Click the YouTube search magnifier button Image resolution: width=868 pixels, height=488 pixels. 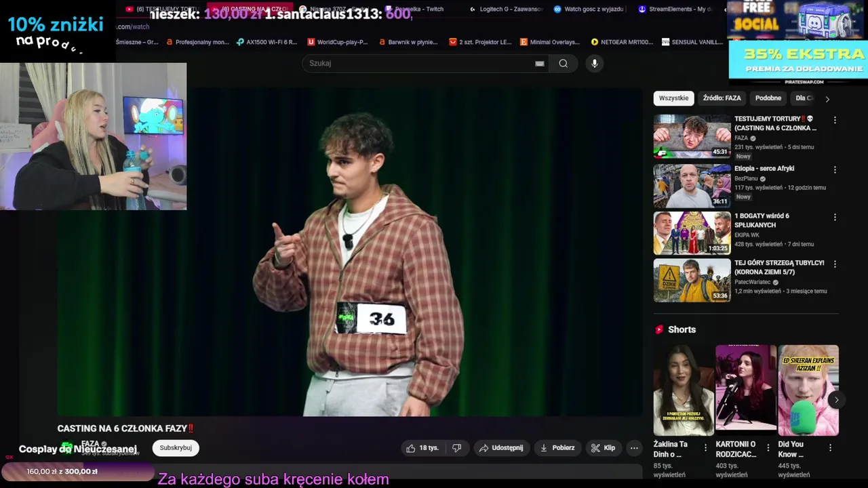pos(563,63)
